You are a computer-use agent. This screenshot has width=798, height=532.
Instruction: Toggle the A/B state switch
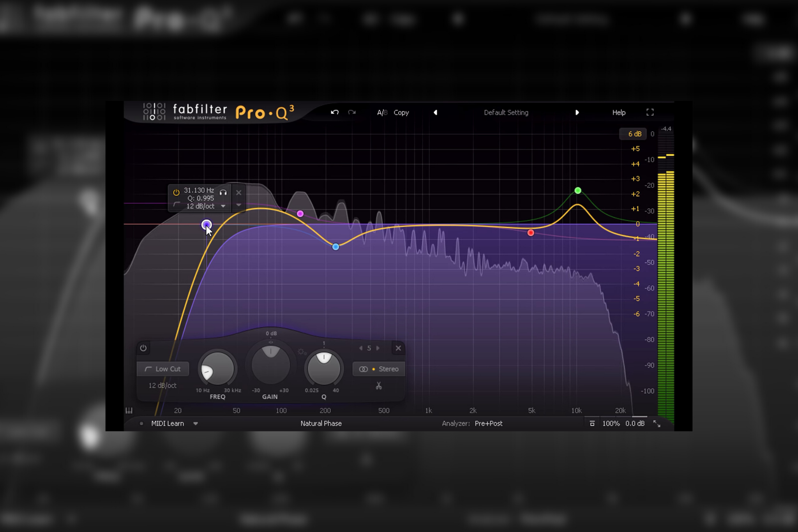pos(382,112)
